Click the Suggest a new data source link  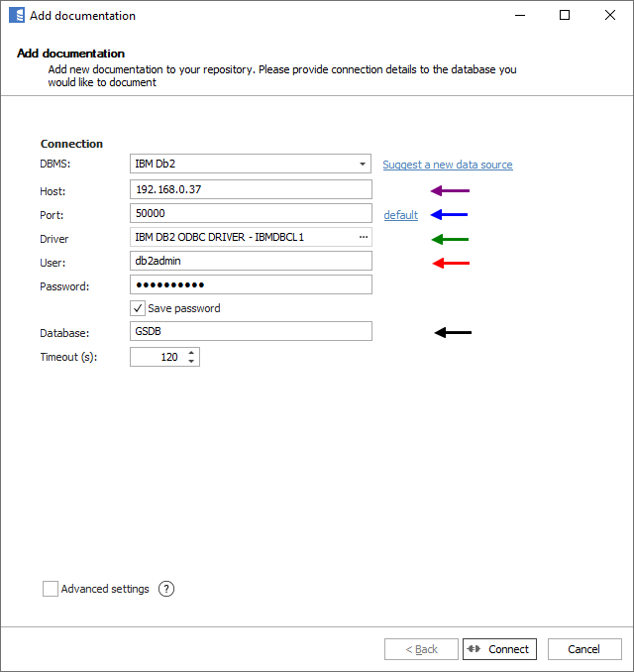click(x=448, y=165)
